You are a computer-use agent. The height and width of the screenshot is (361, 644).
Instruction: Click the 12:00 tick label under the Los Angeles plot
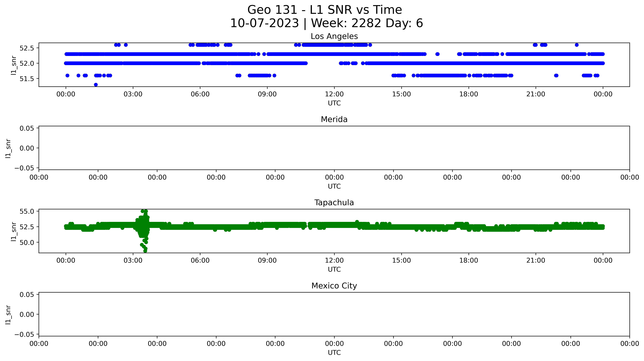click(x=334, y=94)
